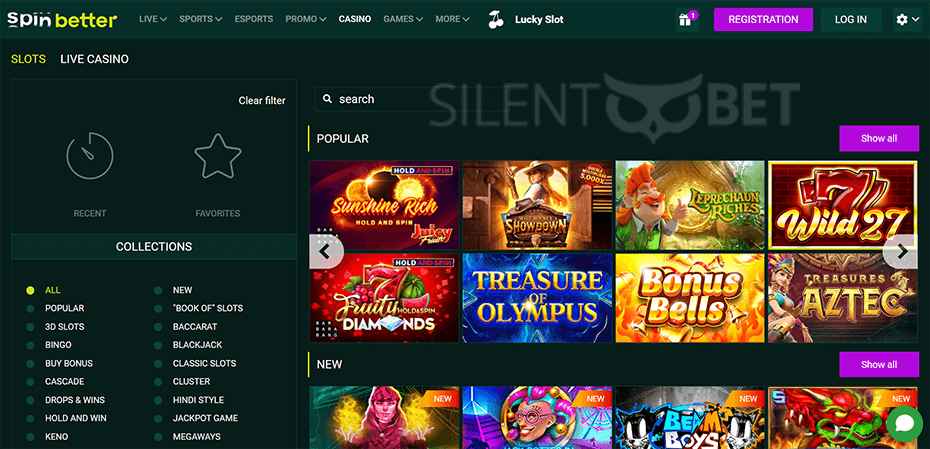This screenshot has height=449, width=930.
Task: Click the REGISTRATION button
Action: pos(763,20)
